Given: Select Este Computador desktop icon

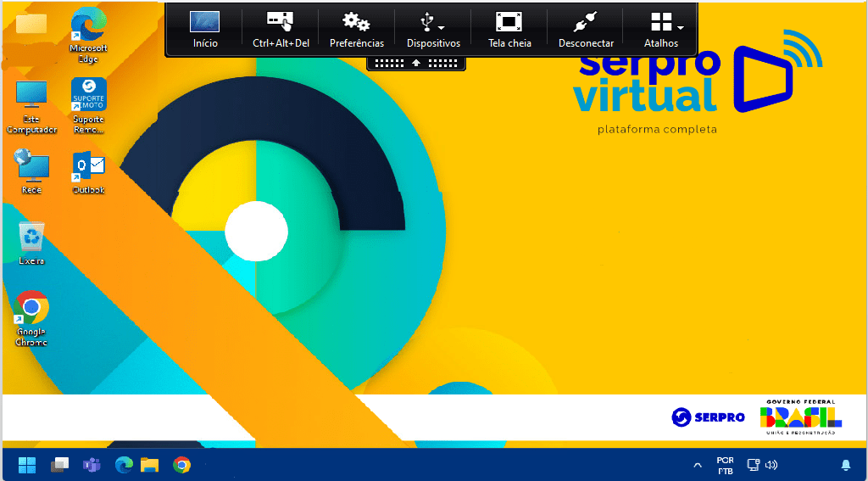Looking at the screenshot, I should (x=31, y=107).
